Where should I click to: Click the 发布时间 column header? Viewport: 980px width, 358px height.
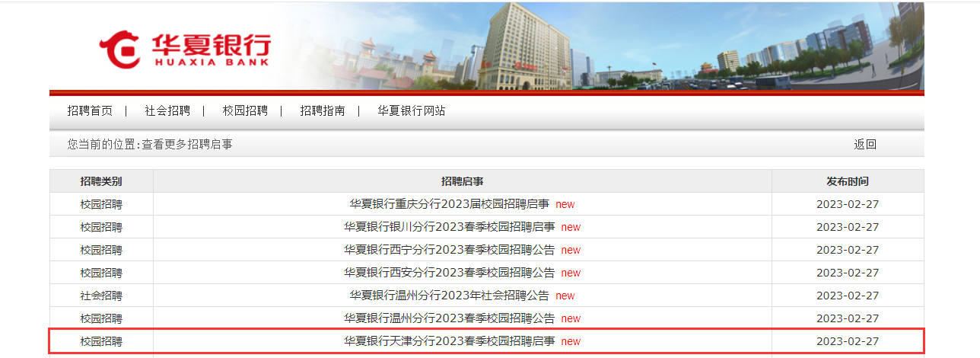[848, 181]
